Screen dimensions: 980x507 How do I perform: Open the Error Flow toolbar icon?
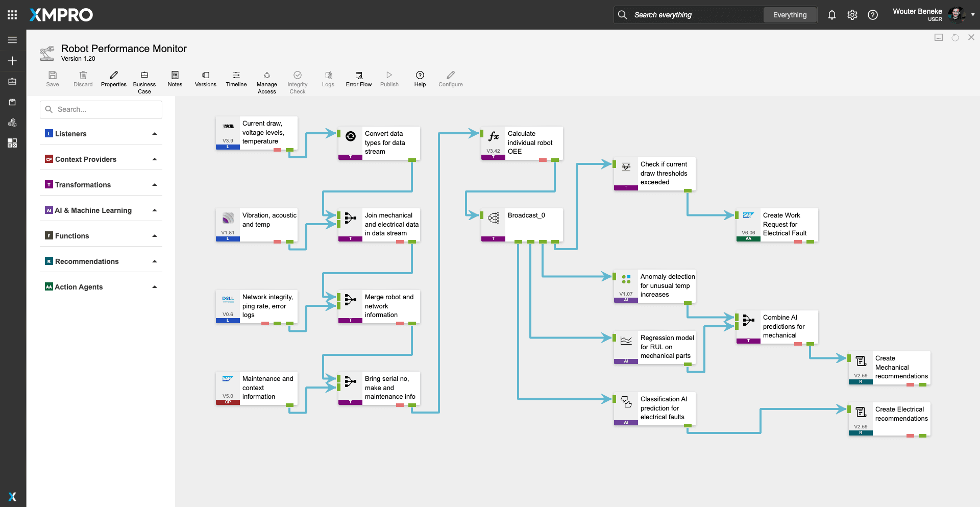click(359, 76)
